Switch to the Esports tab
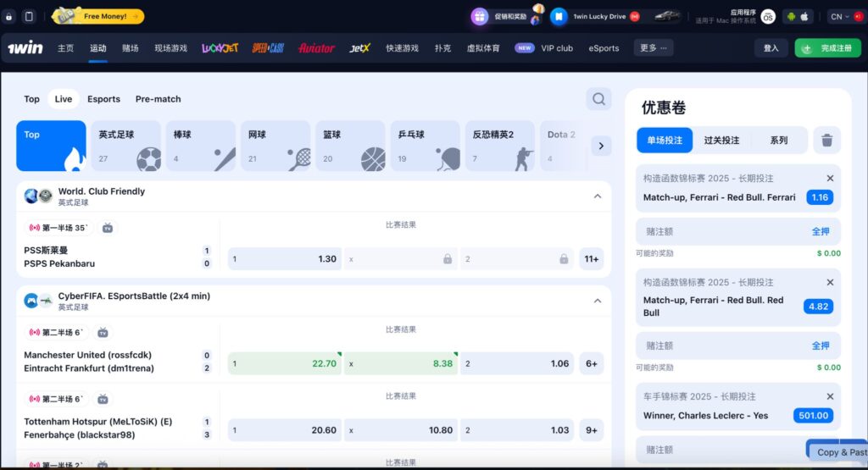868x470 pixels. [103, 99]
